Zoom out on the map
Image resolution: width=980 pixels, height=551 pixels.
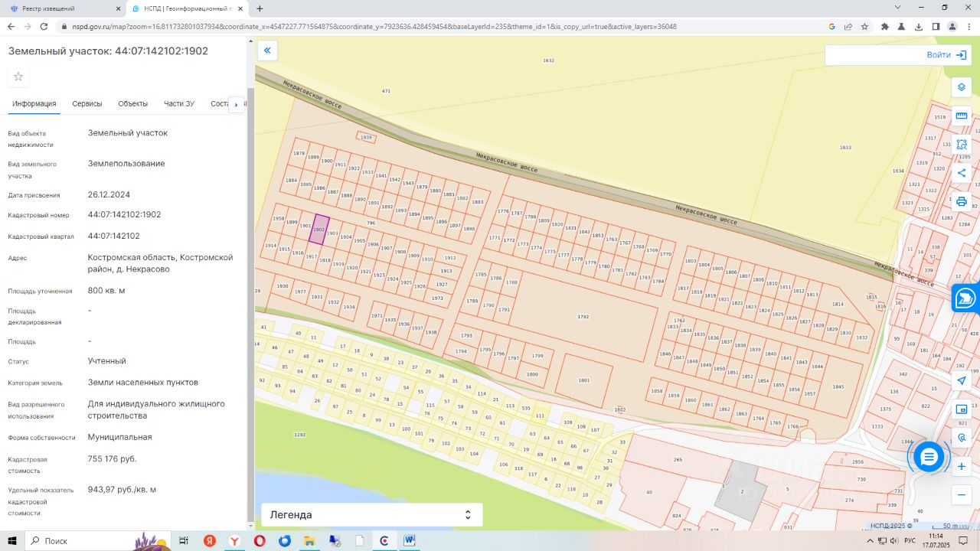click(962, 495)
